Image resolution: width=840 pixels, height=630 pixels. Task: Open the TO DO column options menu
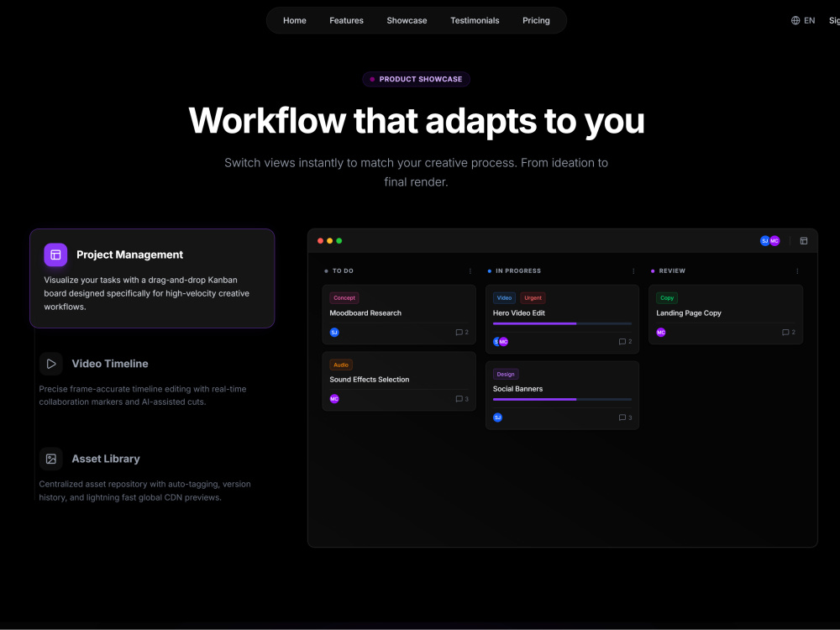pyautogui.click(x=470, y=271)
